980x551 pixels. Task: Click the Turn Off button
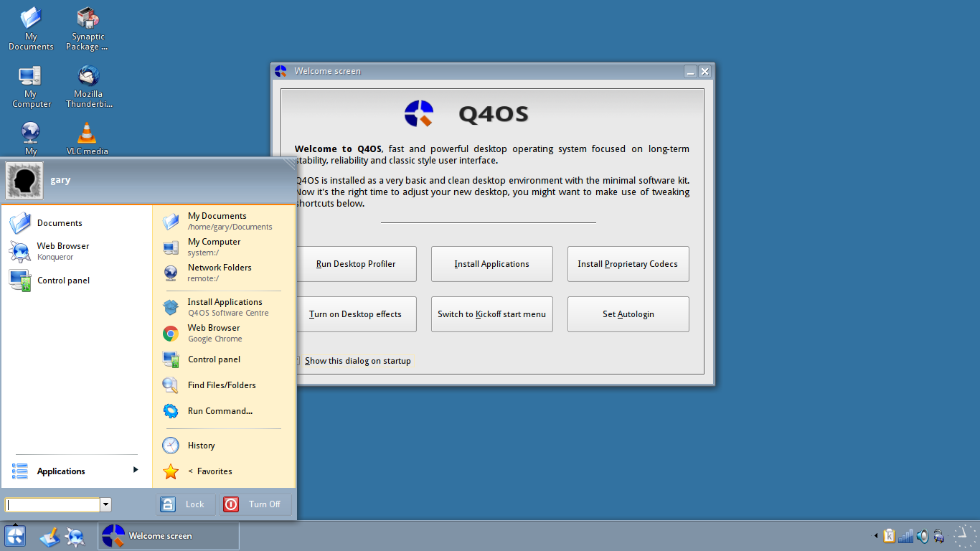point(255,504)
